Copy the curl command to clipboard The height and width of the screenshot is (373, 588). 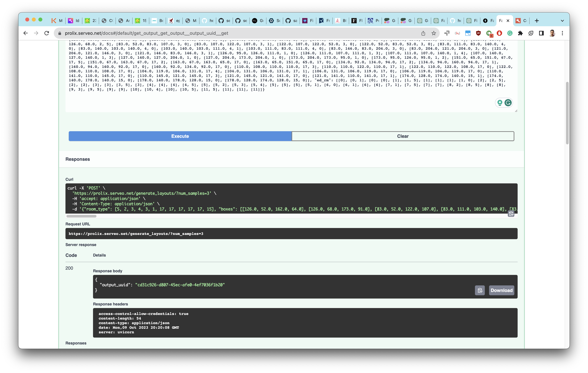tap(511, 214)
